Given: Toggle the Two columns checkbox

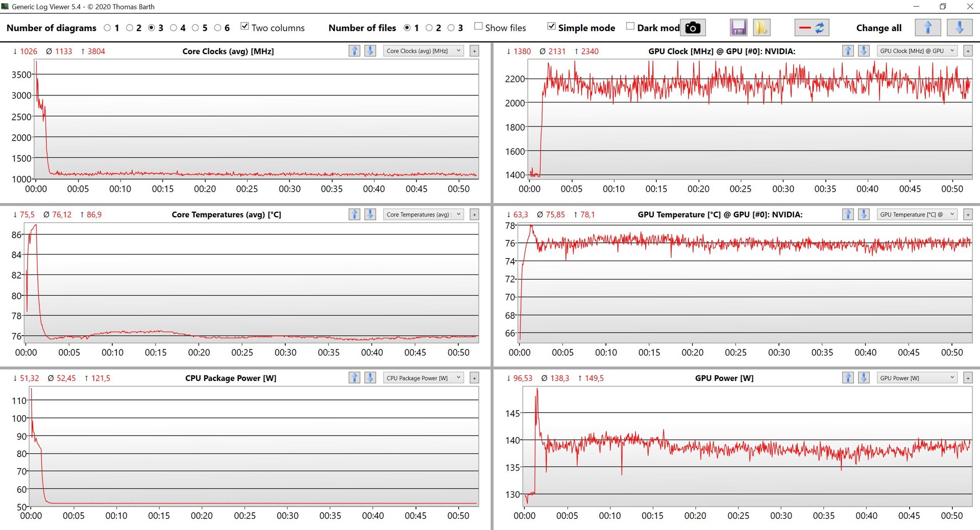Looking at the screenshot, I should pyautogui.click(x=245, y=27).
